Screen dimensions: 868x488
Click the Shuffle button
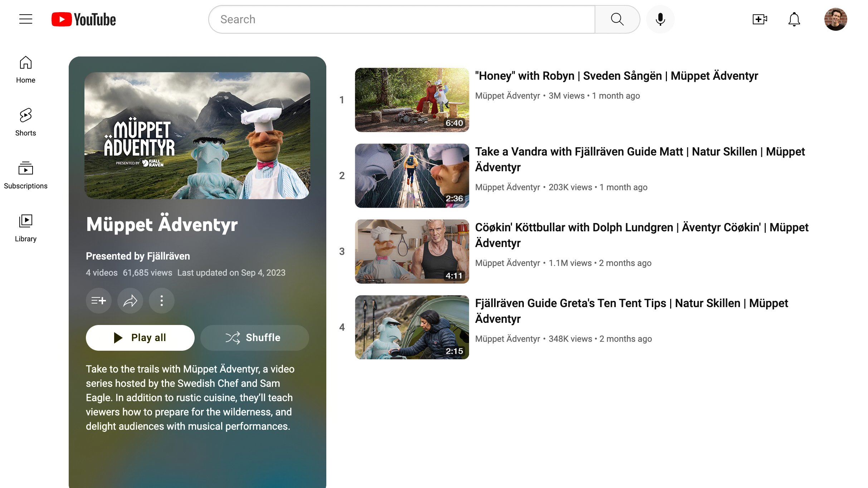(x=255, y=337)
